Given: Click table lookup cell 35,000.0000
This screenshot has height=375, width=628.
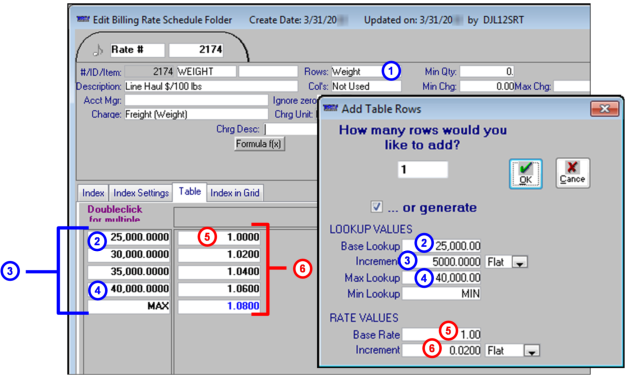Looking at the screenshot, I should [129, 272].
